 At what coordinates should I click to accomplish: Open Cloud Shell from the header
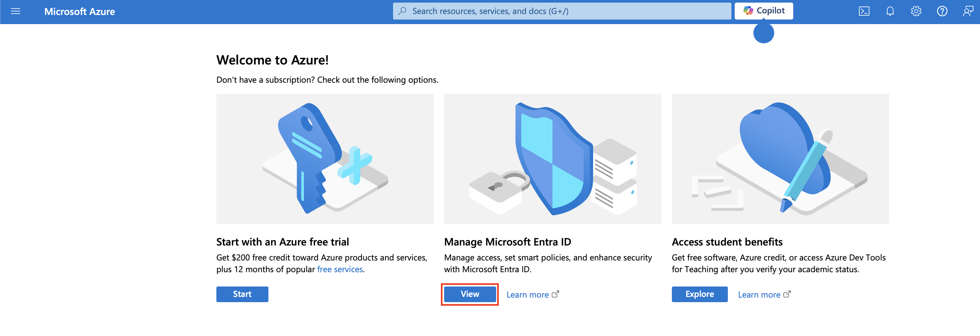point(864,11)
